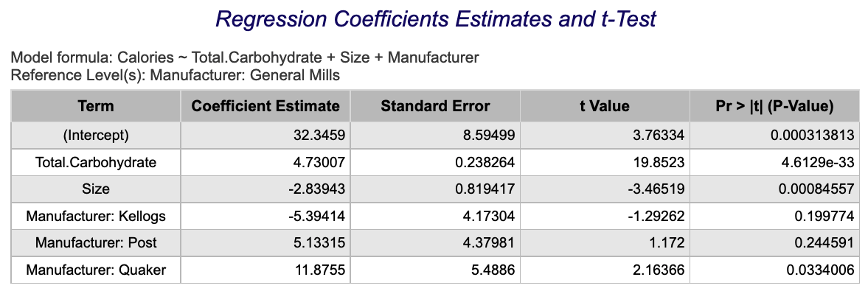Click the Quaker p-value 0.0334006
The image size is (868, 291).
[824, 270]
